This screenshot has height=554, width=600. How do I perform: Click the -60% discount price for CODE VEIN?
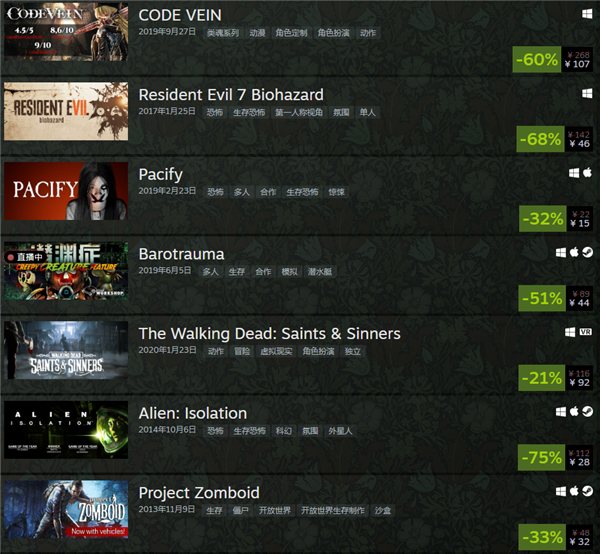coord(537,59)
